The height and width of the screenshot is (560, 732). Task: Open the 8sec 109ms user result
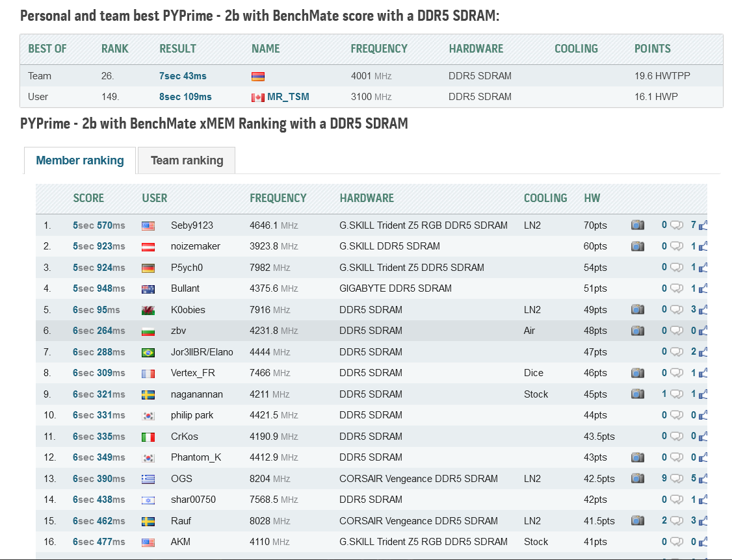tap(185, 97)
